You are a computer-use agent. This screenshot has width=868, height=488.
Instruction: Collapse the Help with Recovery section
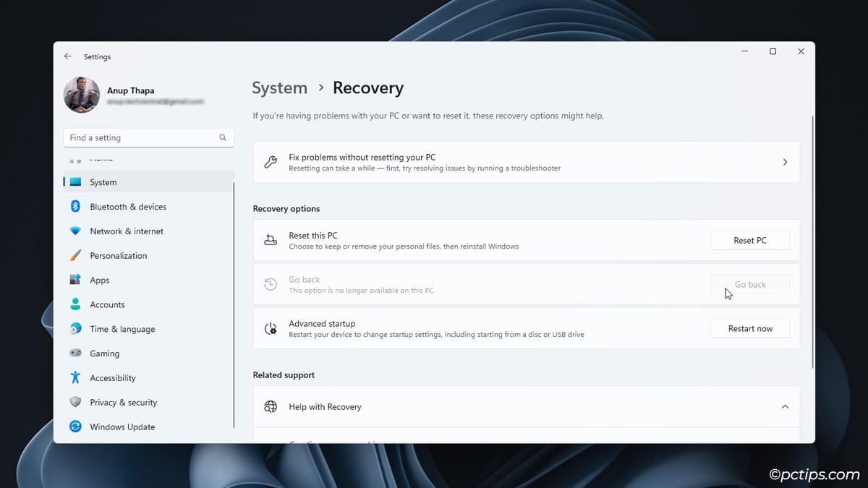click(785, 406)
